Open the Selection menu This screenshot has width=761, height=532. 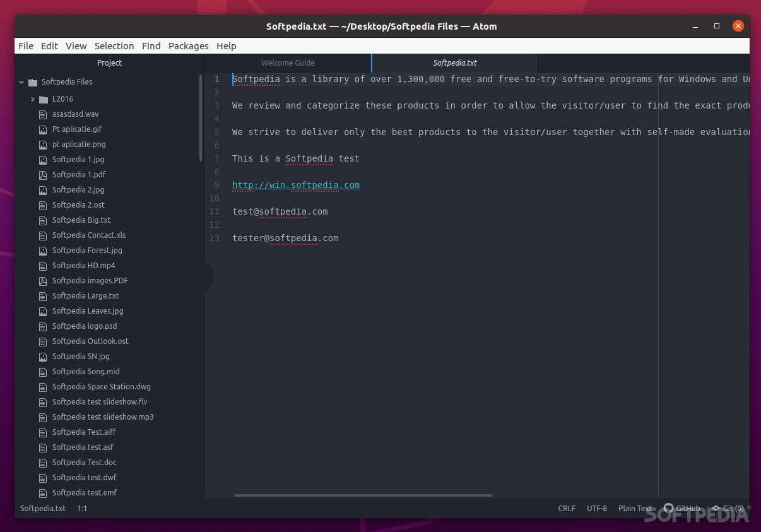pos(114,45)
